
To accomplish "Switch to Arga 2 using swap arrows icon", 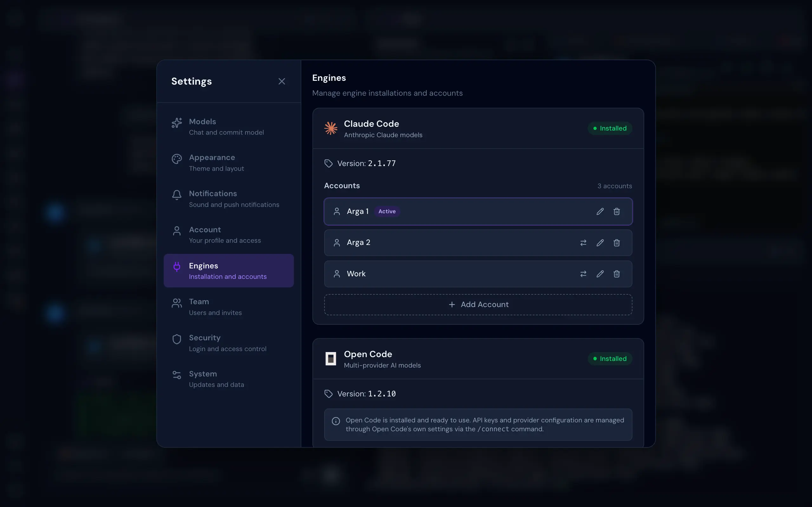I will click(584, 242).
